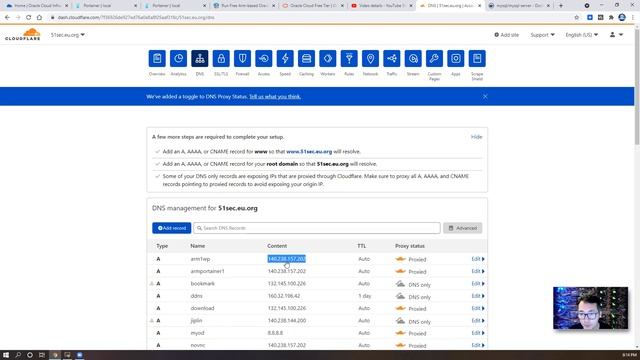Click the browser back arrow
Image resolution: width=640 pixels, height=360 pixels.
pyautogui.click(x=7, y=18)
